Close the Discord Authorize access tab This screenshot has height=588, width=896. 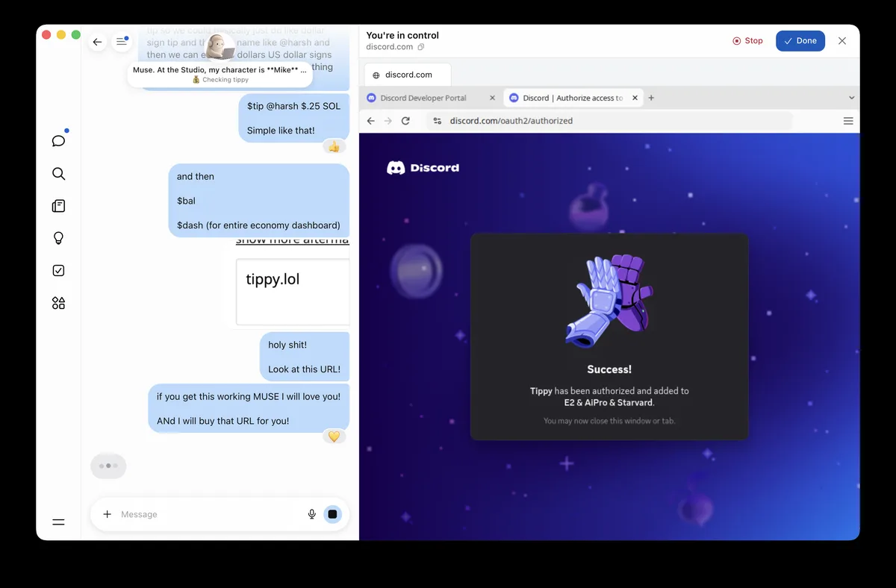click(x=635, y=98)
